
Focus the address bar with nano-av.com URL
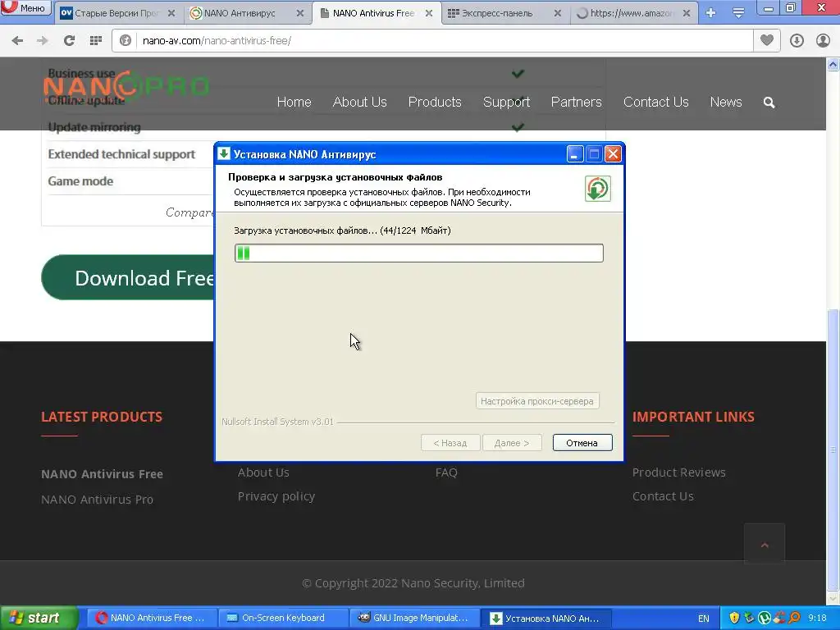[x=445, y=41]
